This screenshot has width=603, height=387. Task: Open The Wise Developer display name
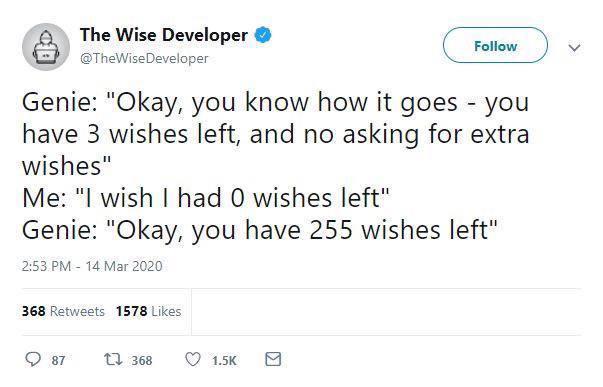pyautogui.click(x=164, y=35)
